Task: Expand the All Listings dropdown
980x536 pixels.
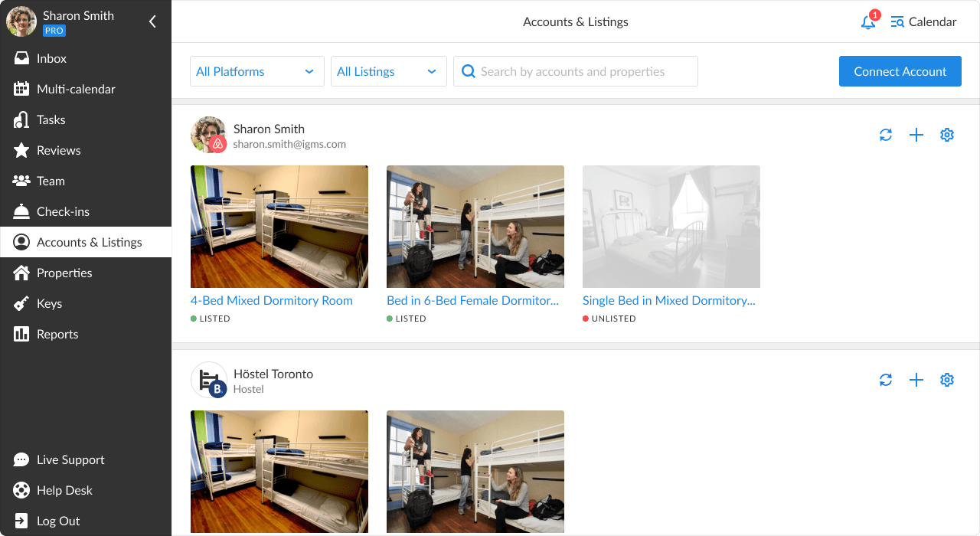Action: [388, 71]
